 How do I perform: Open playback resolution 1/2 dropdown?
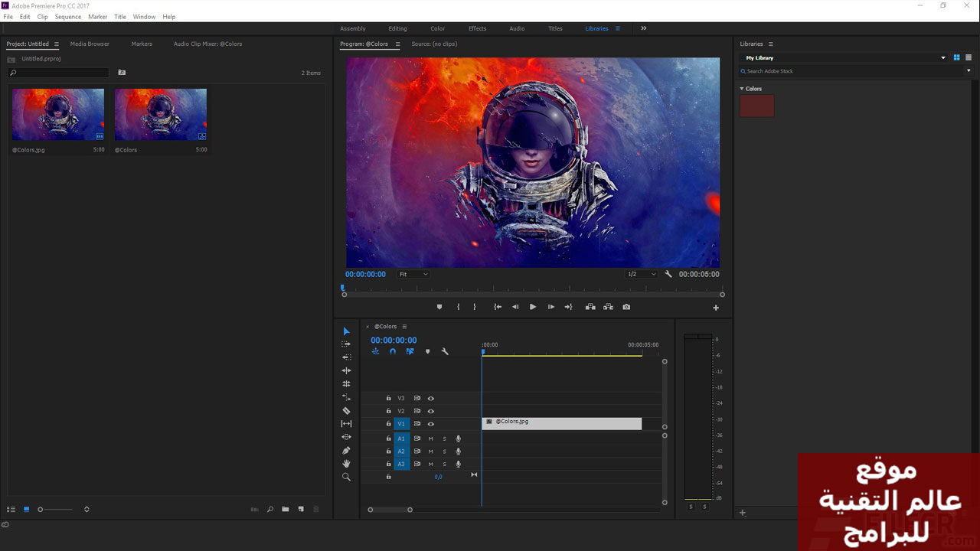pos(642,274)
